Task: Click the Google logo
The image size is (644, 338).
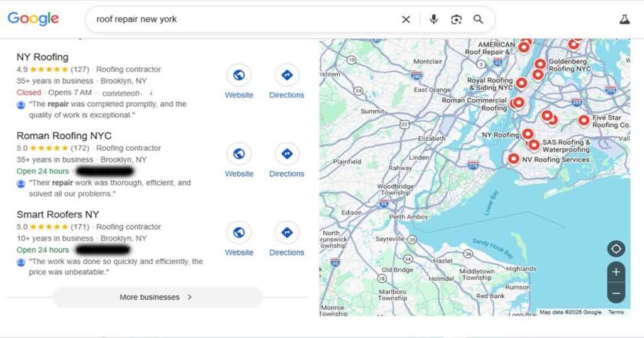Action: [33, 19]
